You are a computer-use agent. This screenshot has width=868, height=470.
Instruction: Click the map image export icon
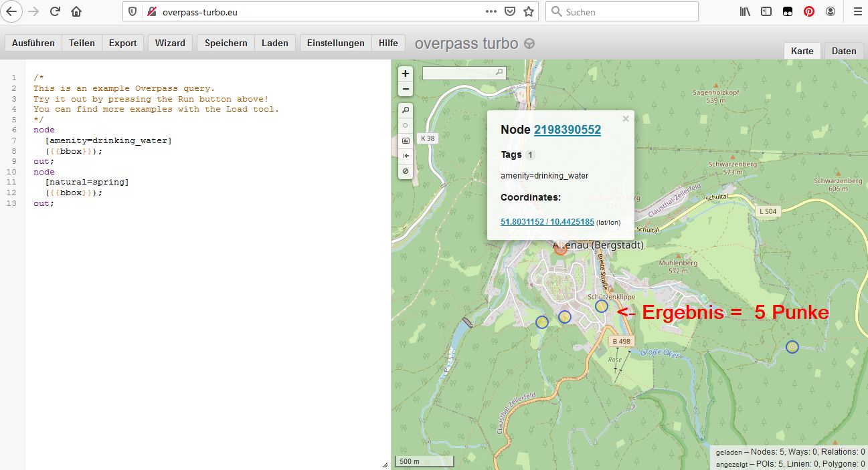[x=406, y=141]
